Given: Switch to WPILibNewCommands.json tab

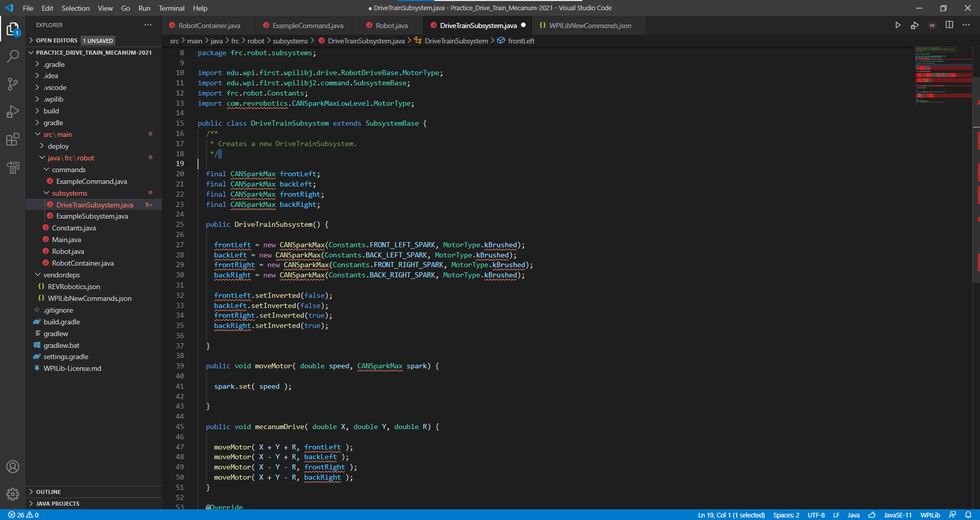Looking at the screenshot, I should tap(590, 26).
